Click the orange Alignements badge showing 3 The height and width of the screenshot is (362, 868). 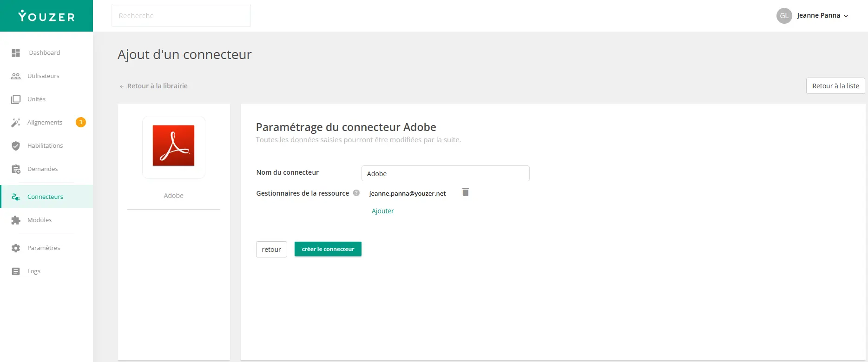pyautogui.click(x=81, y=122)
